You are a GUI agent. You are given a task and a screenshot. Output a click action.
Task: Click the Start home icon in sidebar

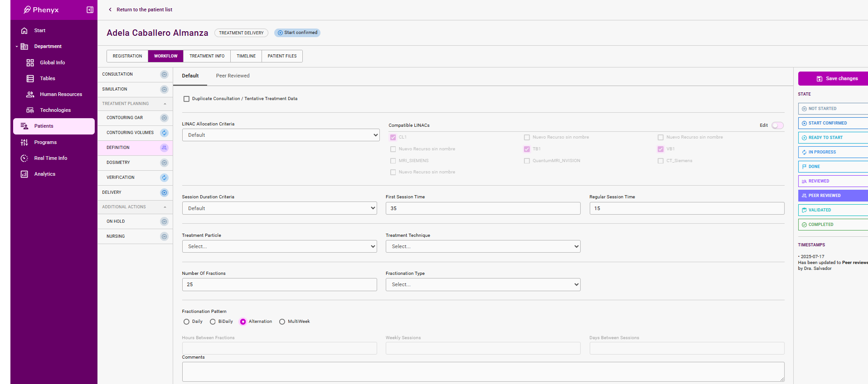click(24, 31)
